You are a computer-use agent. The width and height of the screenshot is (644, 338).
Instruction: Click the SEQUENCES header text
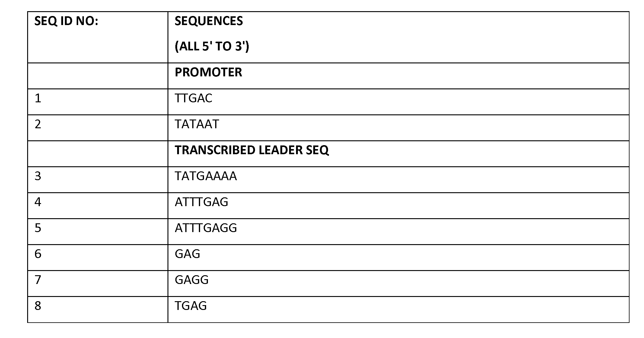[209, 21]
